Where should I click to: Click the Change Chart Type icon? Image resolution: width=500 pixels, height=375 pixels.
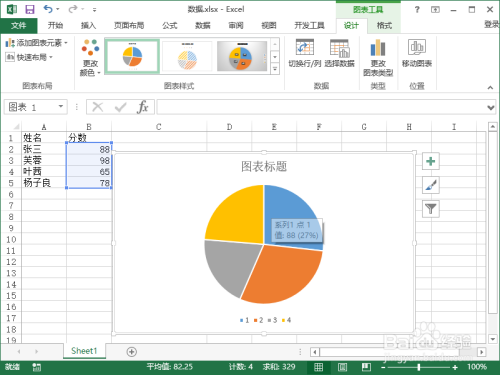pyautogui.click(x=378, y=48)
